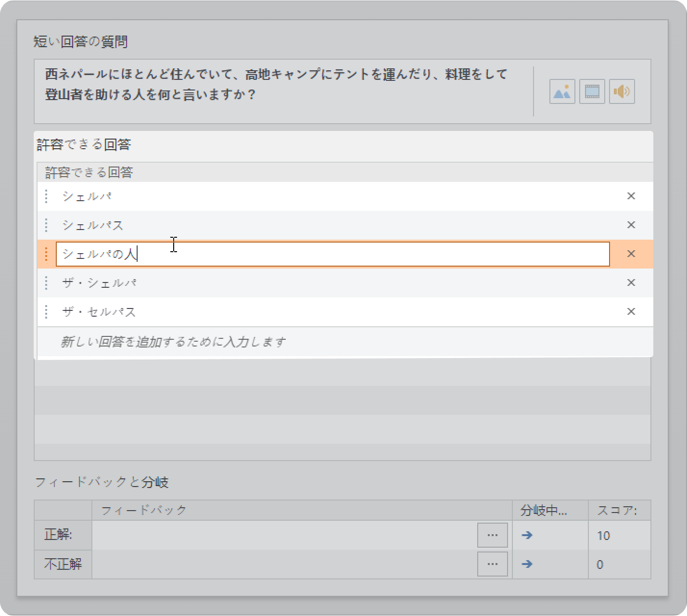The width and height of the screenshot is (687, 616).
Task: Delete the シェルパ answer row
Action: coord(631,196)
